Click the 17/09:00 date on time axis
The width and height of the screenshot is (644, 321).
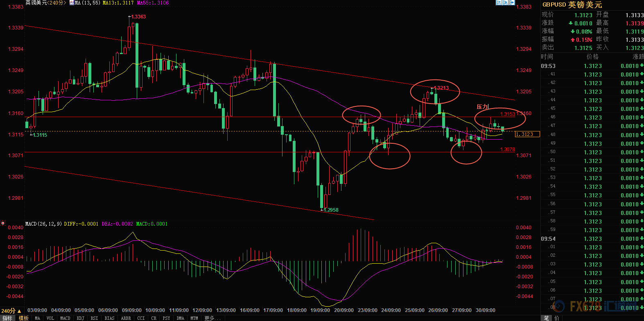(273, 310)
